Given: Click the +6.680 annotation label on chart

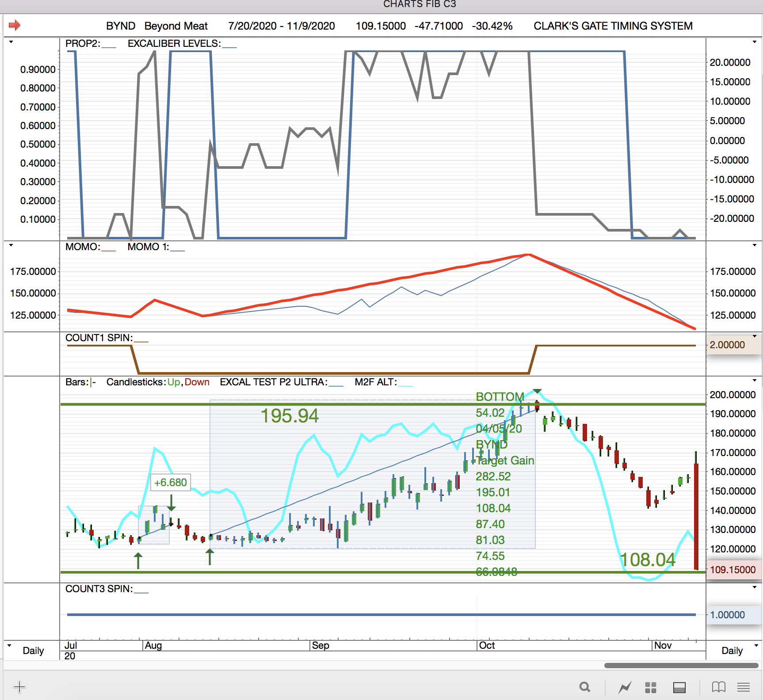Looking at the screenshot, I should click(170, 483).
